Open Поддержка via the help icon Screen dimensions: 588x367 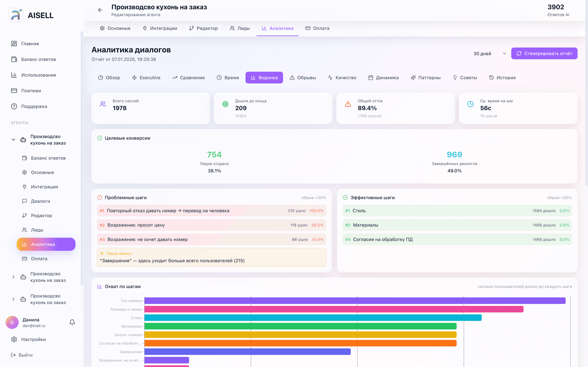click(x=14, y=106)
